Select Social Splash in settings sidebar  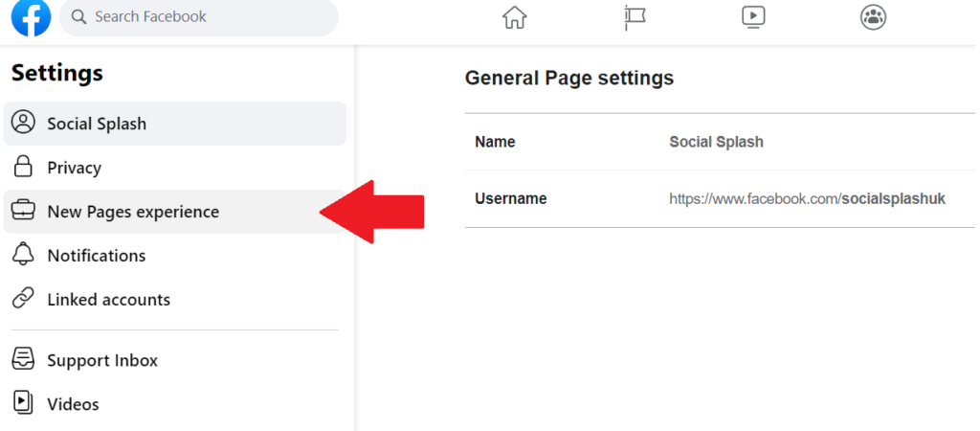175,124
